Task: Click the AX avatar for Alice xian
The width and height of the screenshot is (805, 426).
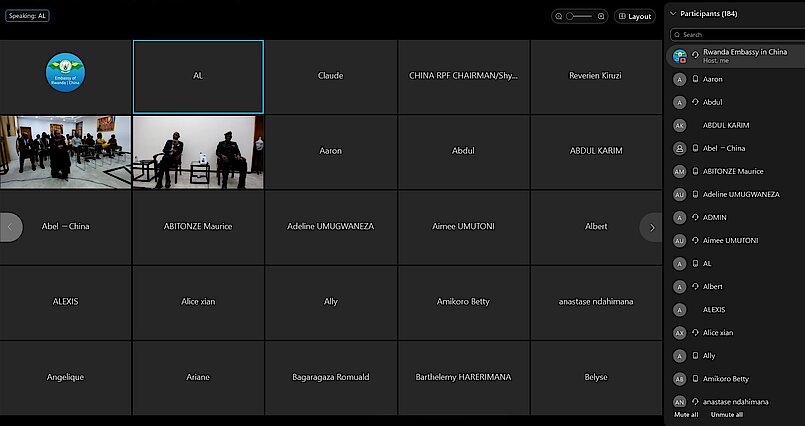Action: (680, 332)
